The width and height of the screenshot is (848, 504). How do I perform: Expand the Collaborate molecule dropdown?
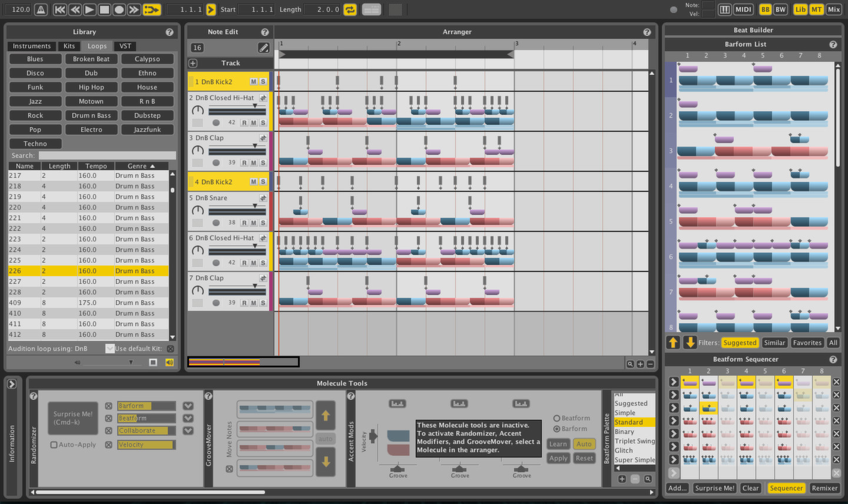point(189,430)
